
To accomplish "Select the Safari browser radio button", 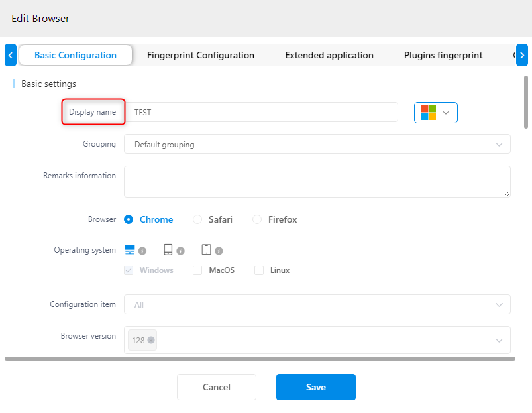I will click(197, 219).
